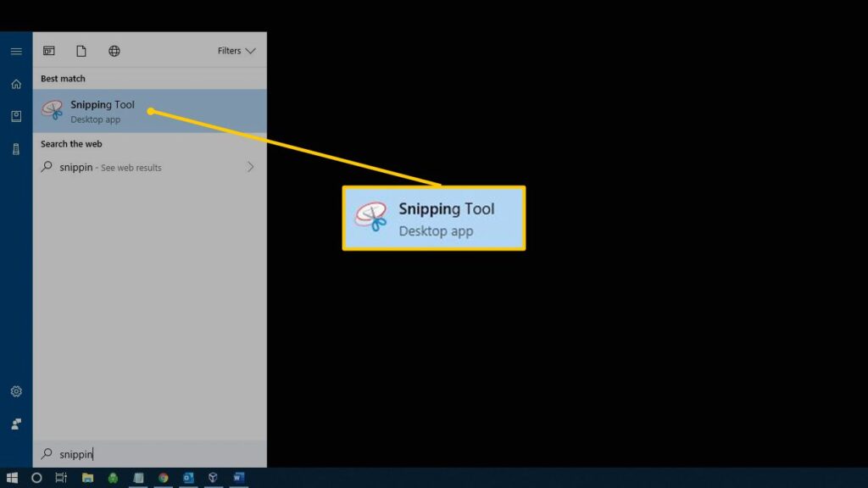Open Devices icon in Cortana sidebar
This screenshot has width=868, height=488.
(x=16, y=149)
